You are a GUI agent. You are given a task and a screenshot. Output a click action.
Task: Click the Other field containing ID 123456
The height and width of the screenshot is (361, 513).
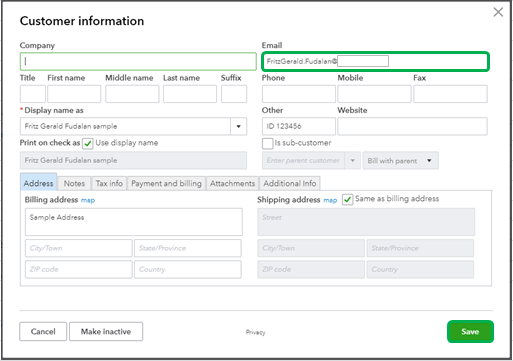(299, 126)
